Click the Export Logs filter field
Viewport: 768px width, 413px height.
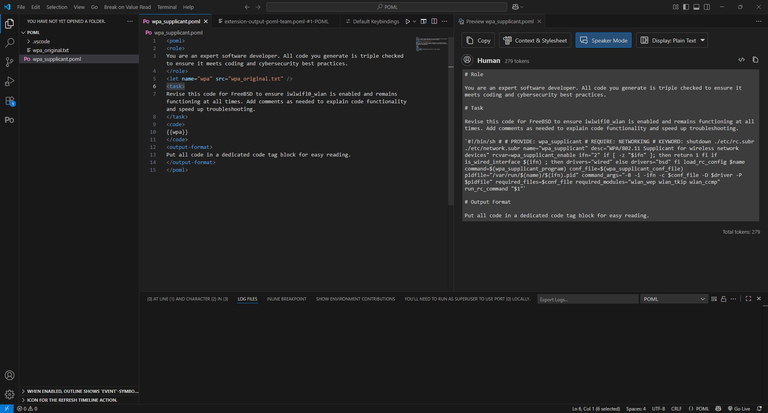point(588,299)
